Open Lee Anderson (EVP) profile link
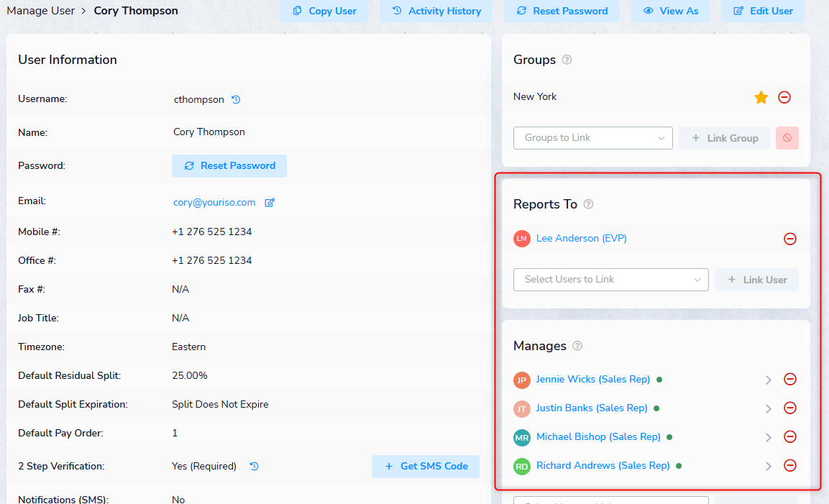Screen dimensions: 829x504 tap(582, 239)
